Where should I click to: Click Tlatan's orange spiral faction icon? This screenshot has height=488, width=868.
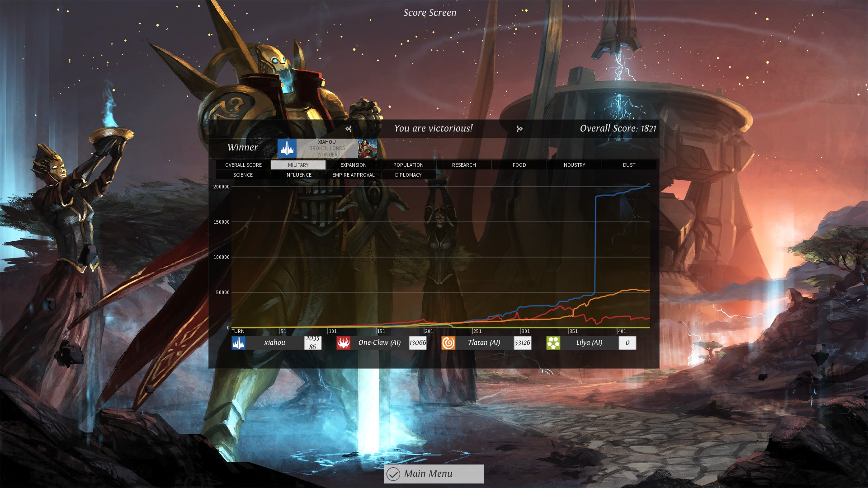(x=448, y=343)
